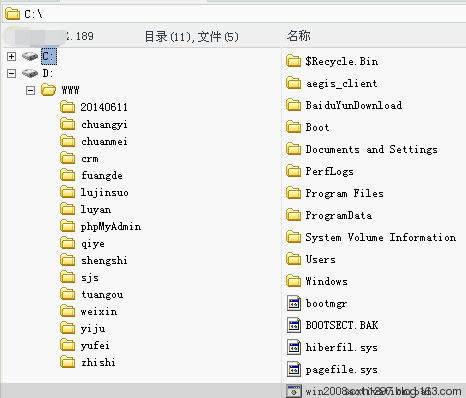Select the pagefile.sys file name
466x398 pixels.
[x=342, y=370]
